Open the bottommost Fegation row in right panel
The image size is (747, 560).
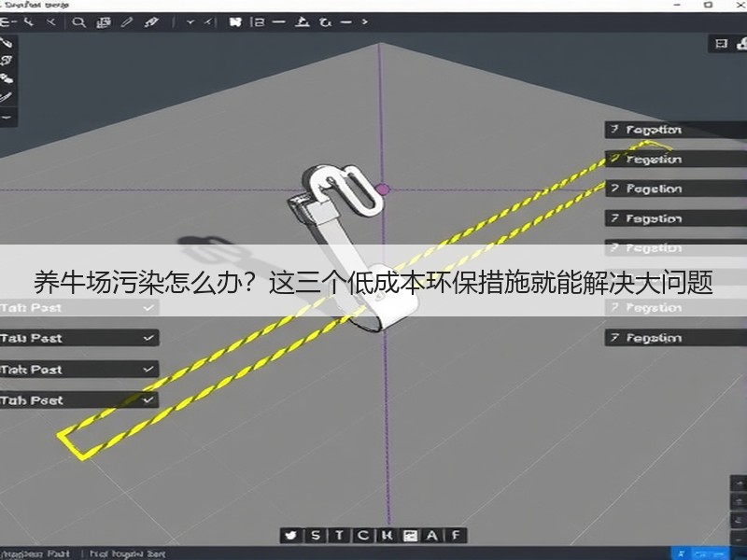tap(675, 338)
